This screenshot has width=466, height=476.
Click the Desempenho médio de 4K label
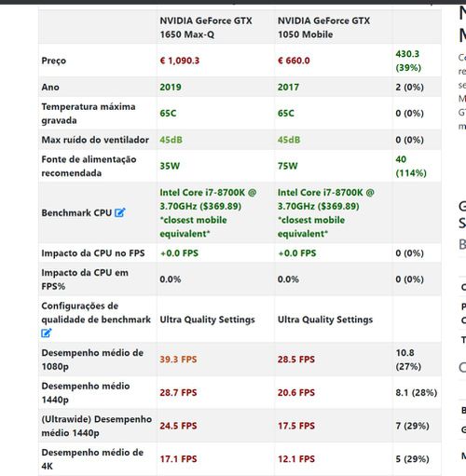coord(92,459)
